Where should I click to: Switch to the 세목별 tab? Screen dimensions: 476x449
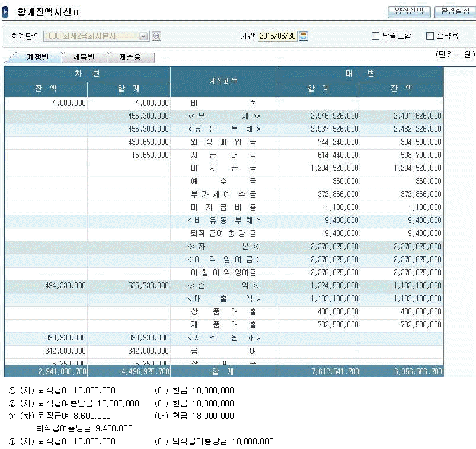click(84, 58)
